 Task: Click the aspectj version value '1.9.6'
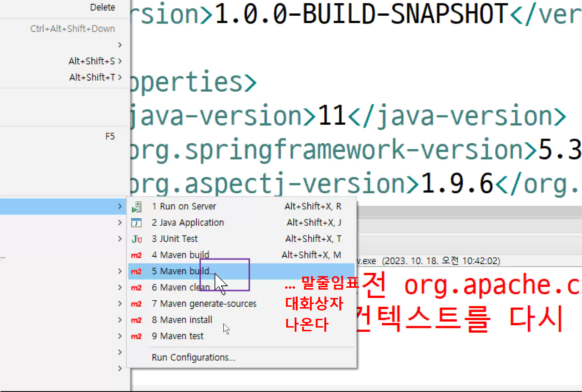click(457, 183)
